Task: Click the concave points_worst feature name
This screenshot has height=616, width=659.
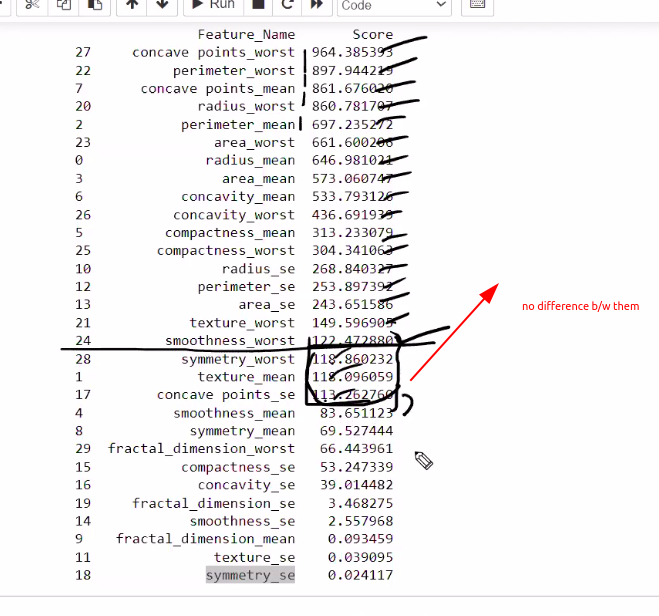Action: pyautogui.click(x=213, y=52)
